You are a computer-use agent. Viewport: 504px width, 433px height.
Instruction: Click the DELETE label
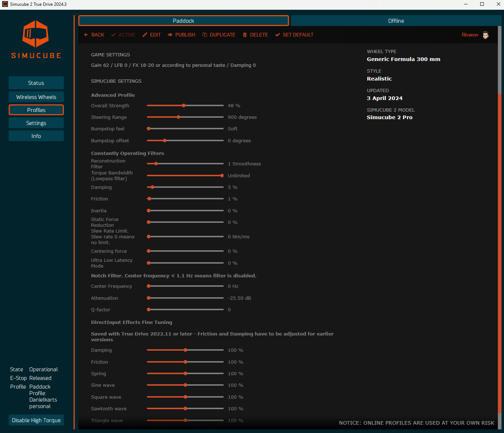click(x=259, y=35)
